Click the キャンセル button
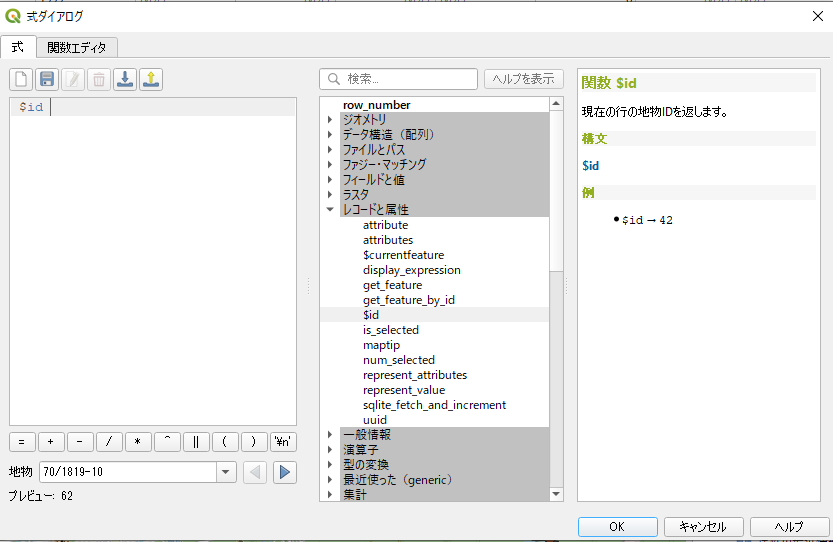The width and height of the screenshot is (833, 542). pyautogui.click(x=703, y=527)
